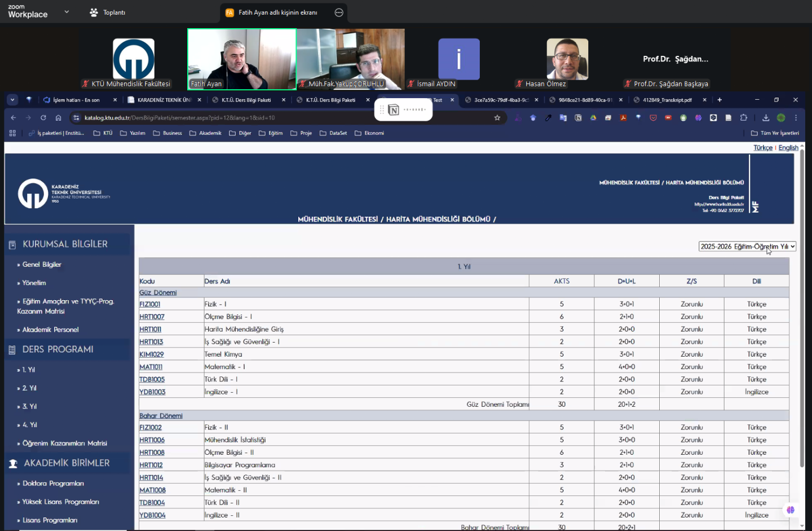Expand the Zoom Workplace menu chevron
This screenshot has width=812, height=531.
tap(67, 12)
